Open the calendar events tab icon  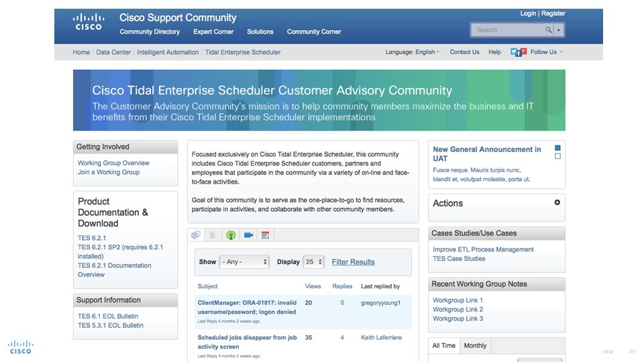click(x=266, y=235)
